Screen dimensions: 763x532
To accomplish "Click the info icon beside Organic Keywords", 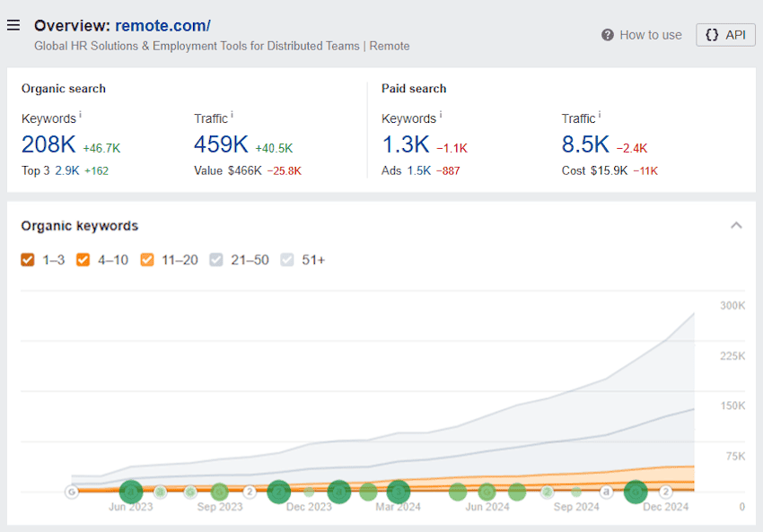I will (x=81, y=115).
